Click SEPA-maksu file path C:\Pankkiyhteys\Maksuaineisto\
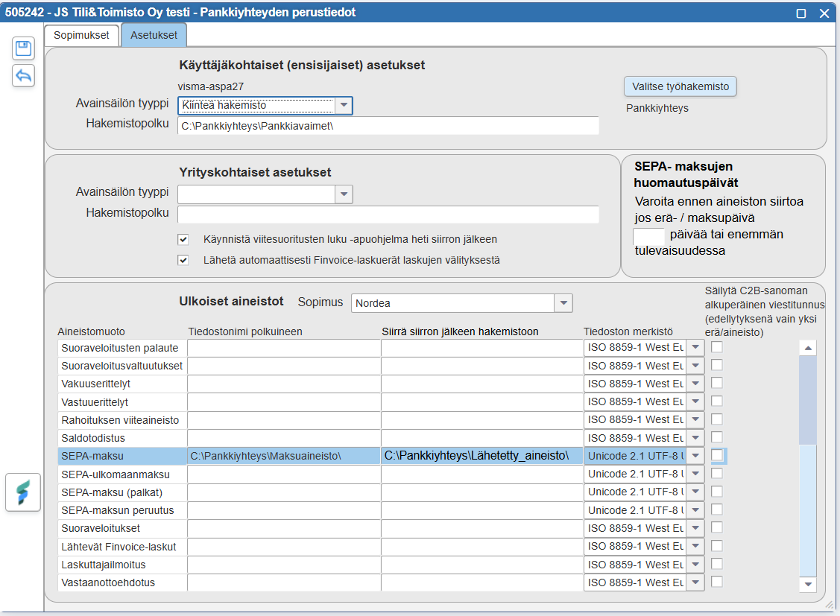The width and height of the screenshot is (840, 616). [x=284, y=456]
